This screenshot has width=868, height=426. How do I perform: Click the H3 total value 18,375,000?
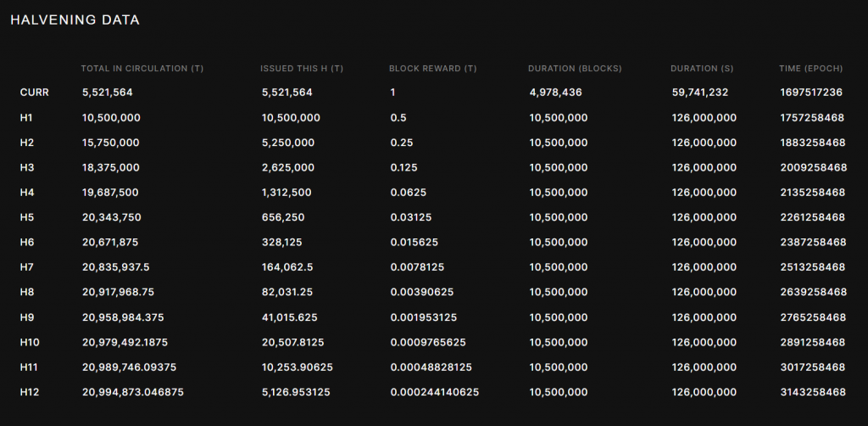(x=111, y=167)
